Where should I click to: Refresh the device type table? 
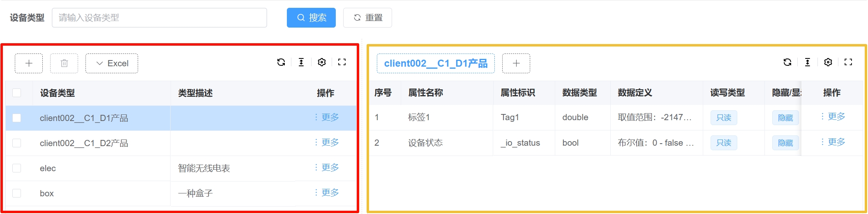(281, 62)
